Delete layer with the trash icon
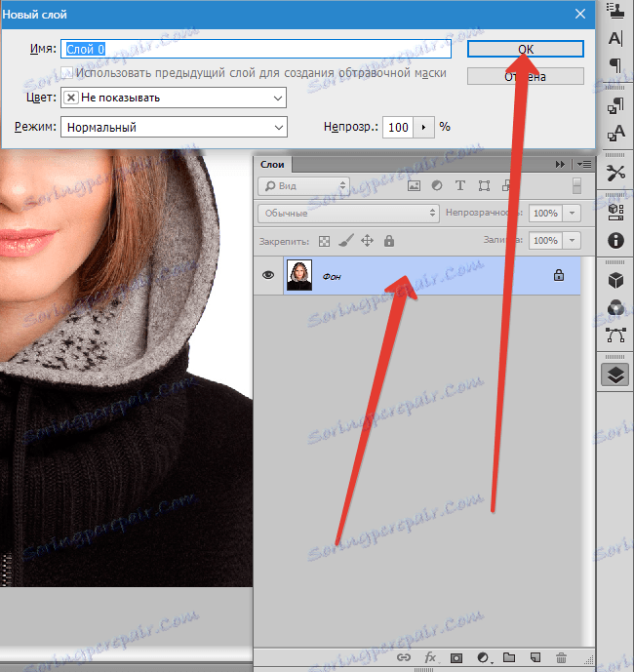This screenshot has height=672, width=634. tap(561, 657)
